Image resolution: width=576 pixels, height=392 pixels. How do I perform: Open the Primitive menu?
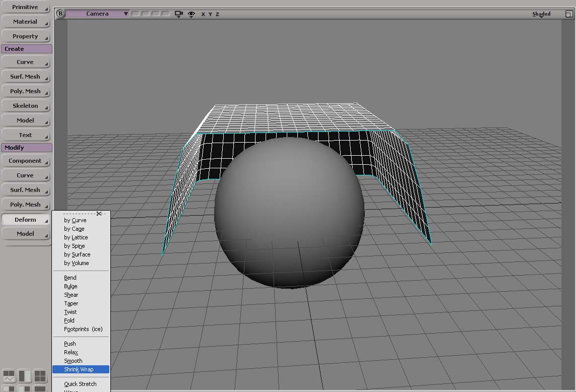25,7
